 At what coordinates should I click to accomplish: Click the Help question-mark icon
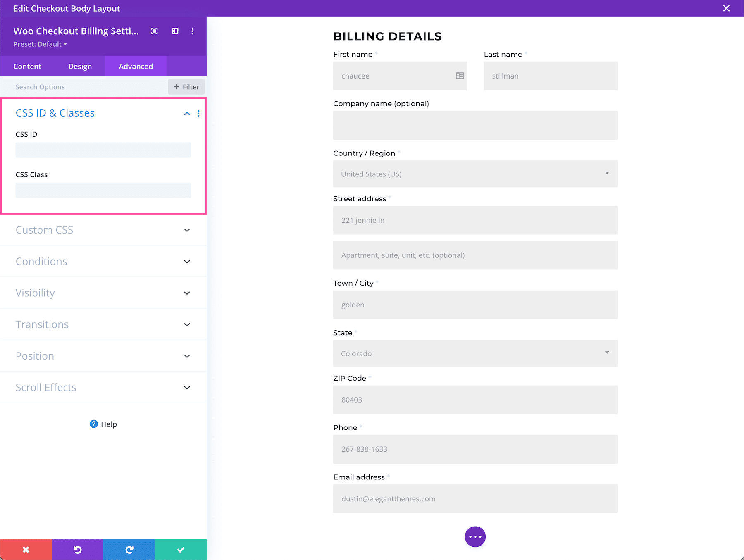tap(93, 424)
